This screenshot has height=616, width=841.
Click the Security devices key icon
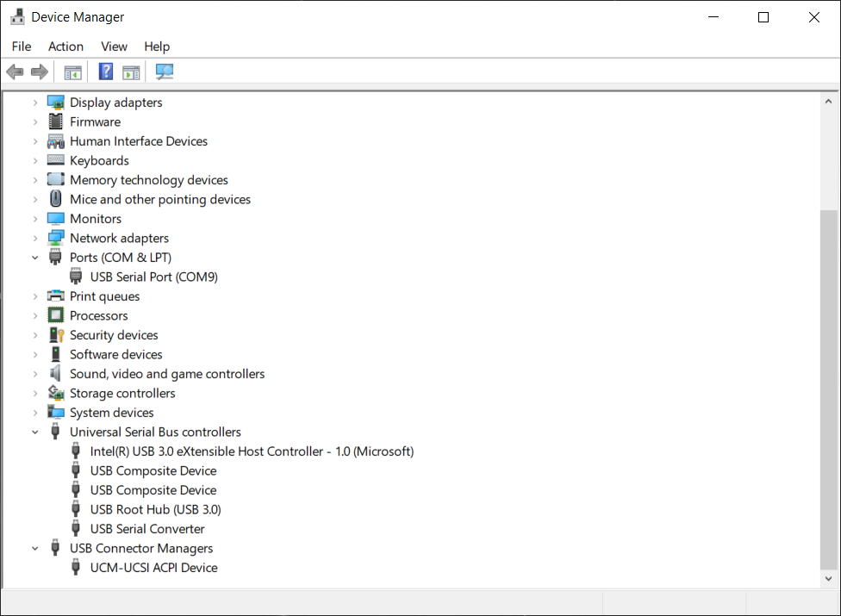tap(56, 334)
